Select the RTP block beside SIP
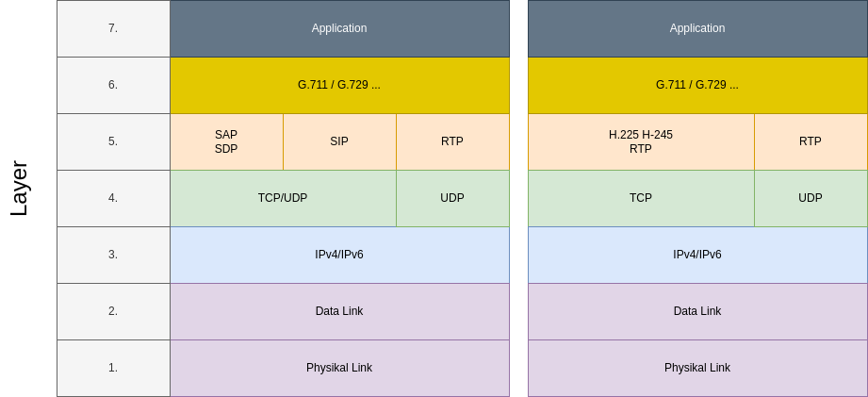The image size is (868, 397). point(452,141)
